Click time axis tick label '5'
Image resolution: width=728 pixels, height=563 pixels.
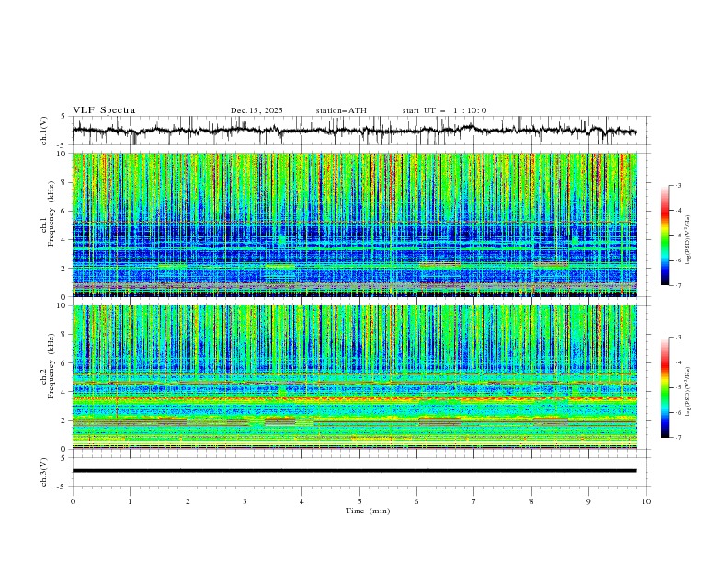359,501
